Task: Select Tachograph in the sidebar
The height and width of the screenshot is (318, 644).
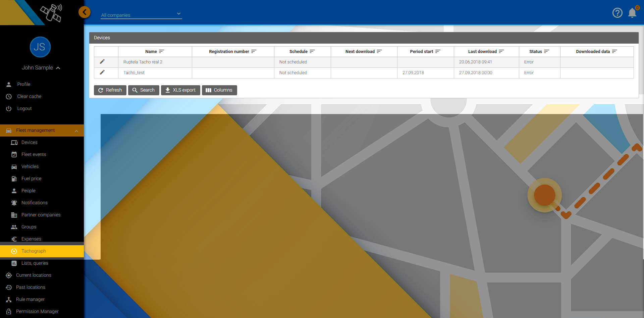Action: (34, 251)
